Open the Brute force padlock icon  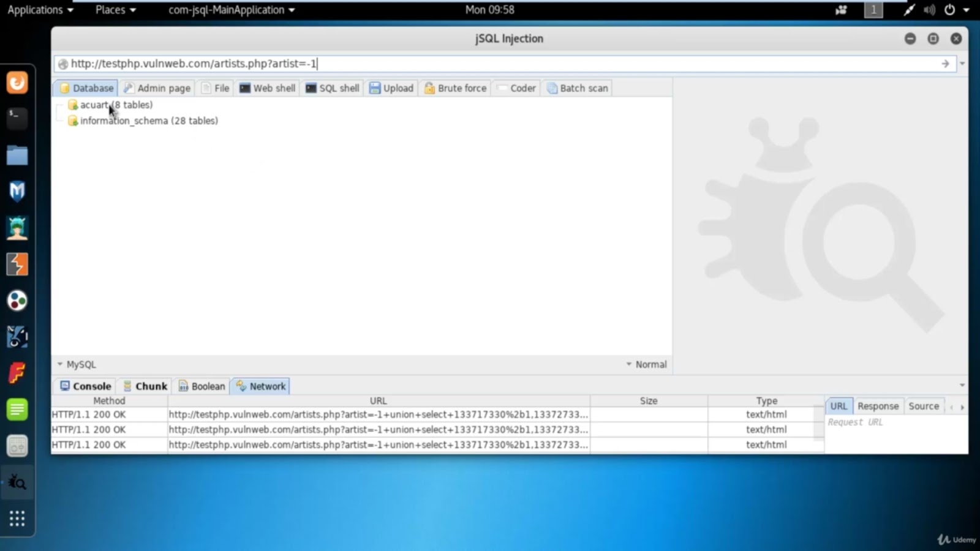[429, 88]
